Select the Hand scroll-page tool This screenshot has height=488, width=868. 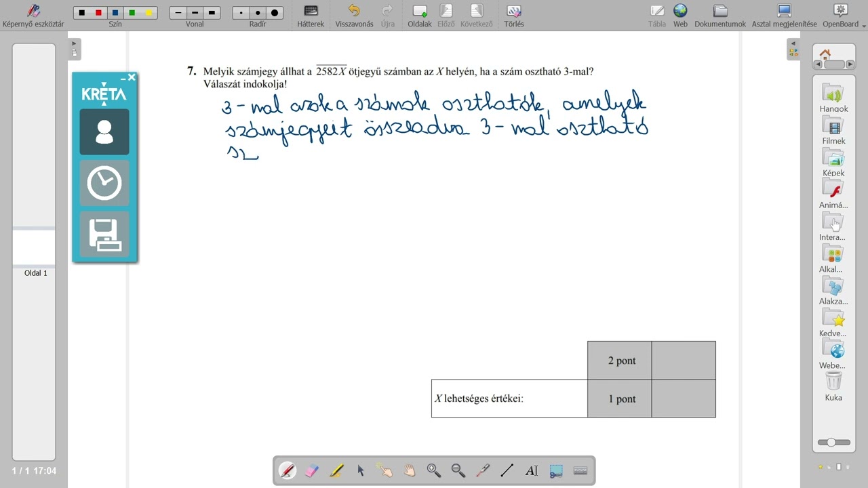(410, 470)
